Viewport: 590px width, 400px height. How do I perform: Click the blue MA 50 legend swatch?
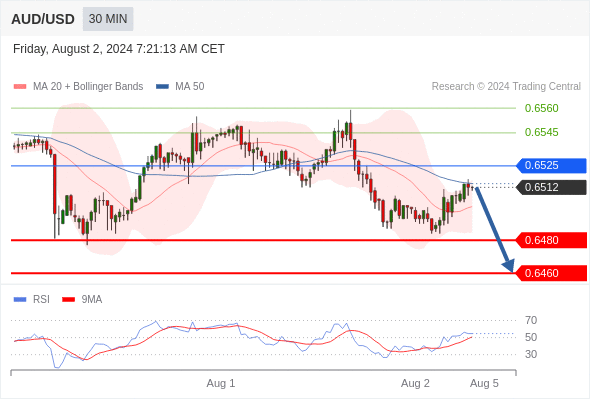(x=162, y=87)
